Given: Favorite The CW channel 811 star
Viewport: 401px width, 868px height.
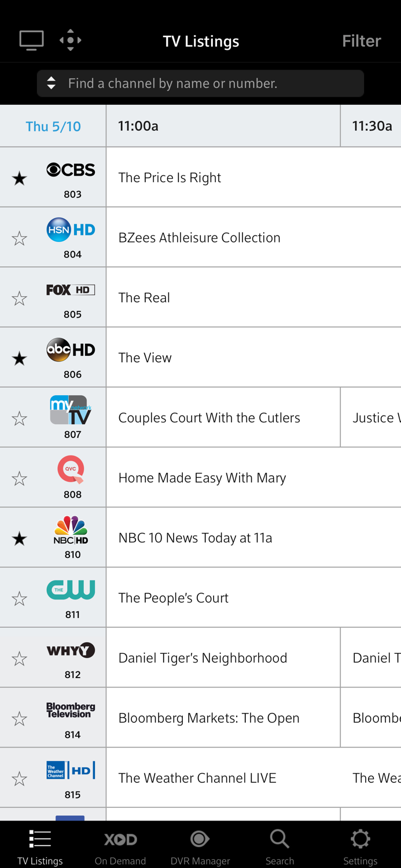Looking at the screenshot, I should (x=19, y=598).
